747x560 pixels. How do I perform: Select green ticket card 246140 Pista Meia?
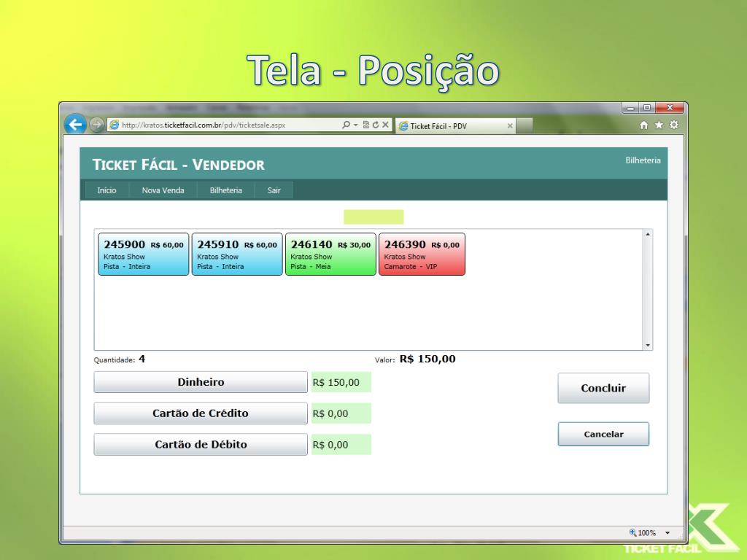[x=330, y=254]
